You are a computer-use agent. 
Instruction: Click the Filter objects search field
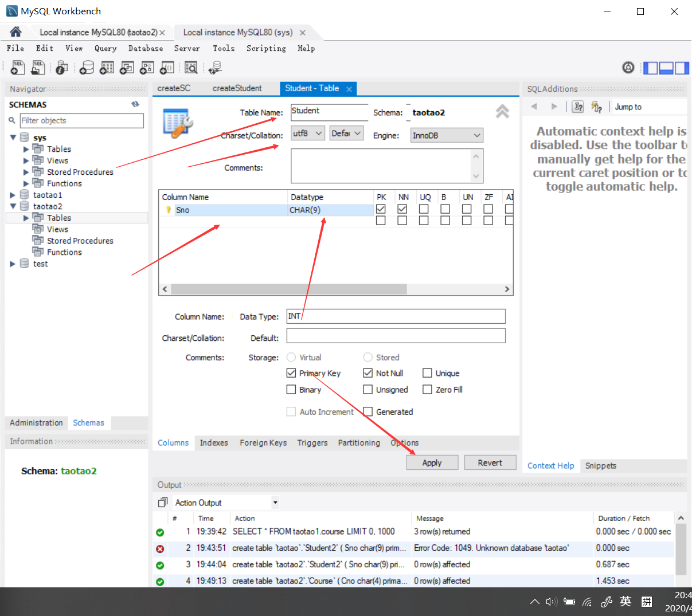pyautogui.click(x=81, y=120)
